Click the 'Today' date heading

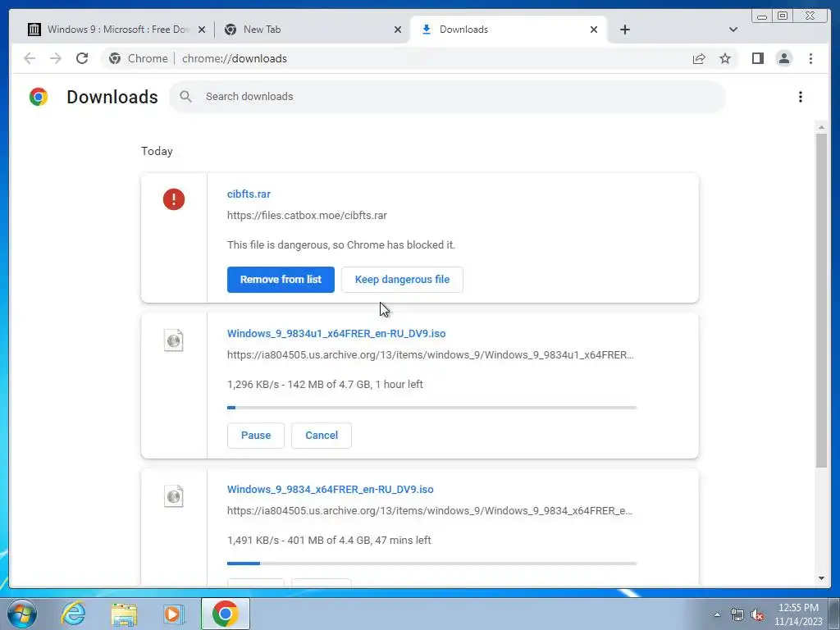click(157, 151)
